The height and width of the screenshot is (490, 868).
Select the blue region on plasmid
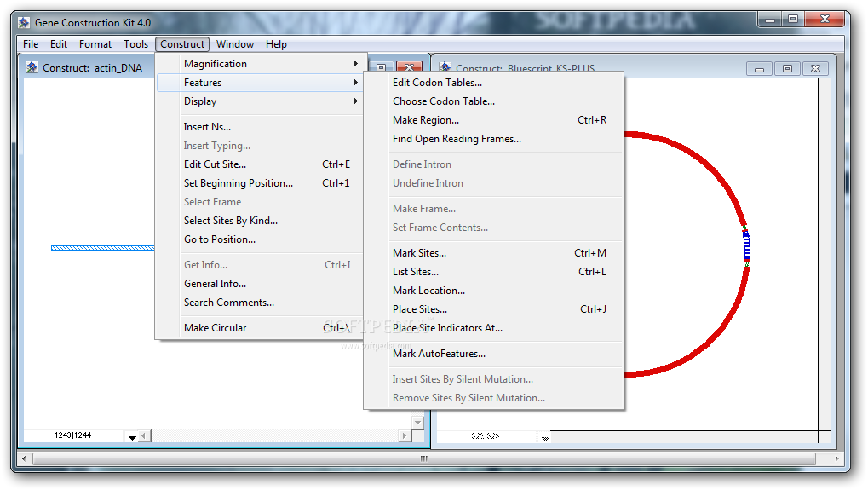747,246
